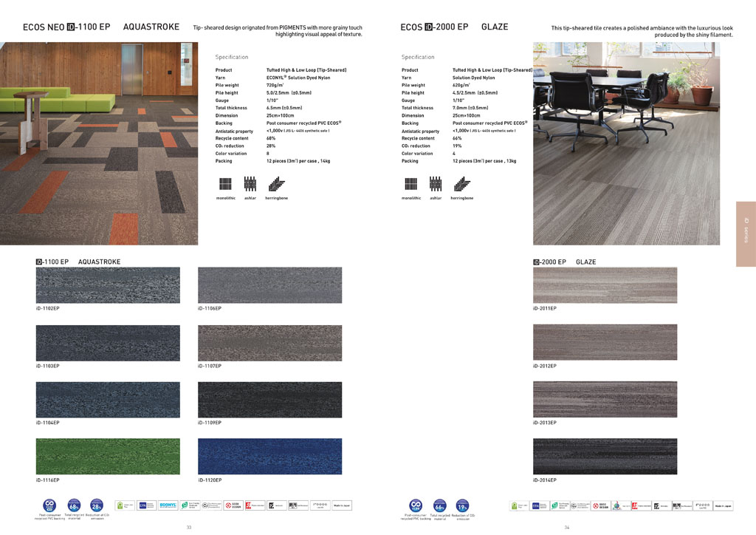Click the ashlar layout icon under Glaze specification
The height and width of the screenshot is (535, 756).
pos(436,184)
